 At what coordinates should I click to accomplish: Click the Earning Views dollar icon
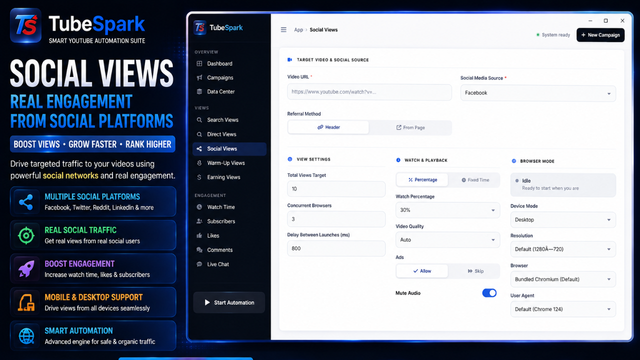click(199, 177)
